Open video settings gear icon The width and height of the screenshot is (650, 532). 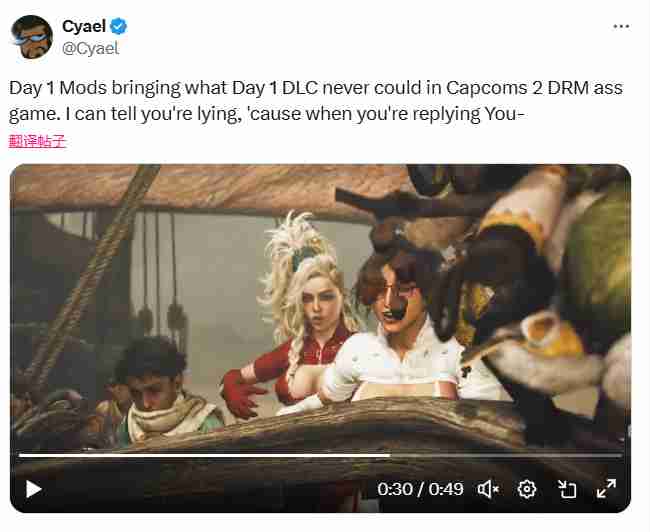pos(527,489)
